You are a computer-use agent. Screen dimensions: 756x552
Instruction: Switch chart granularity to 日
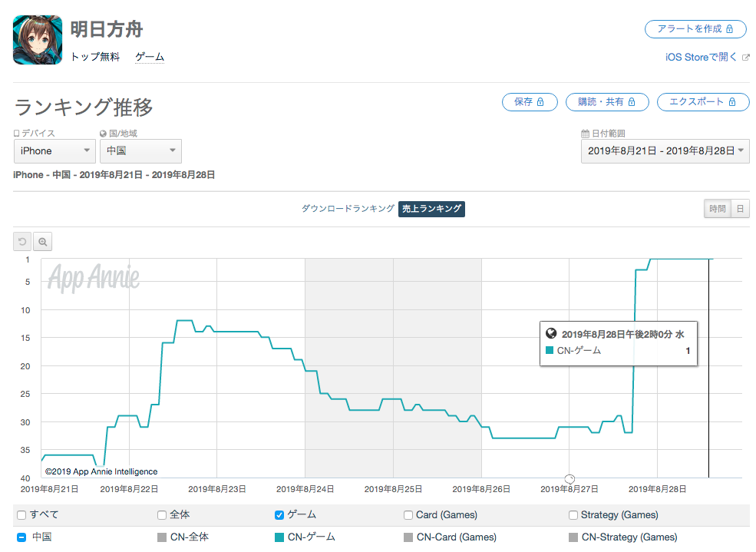pyautogui.click(x=740, y=209)
